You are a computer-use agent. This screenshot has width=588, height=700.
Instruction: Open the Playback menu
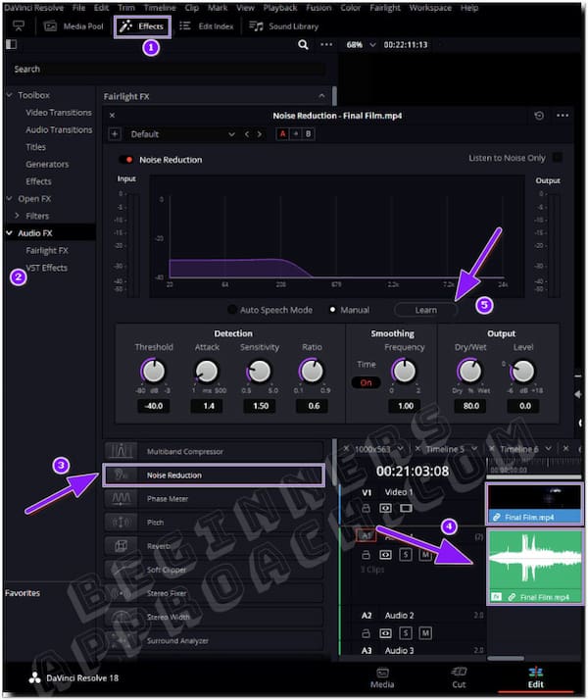click(280, 8)
